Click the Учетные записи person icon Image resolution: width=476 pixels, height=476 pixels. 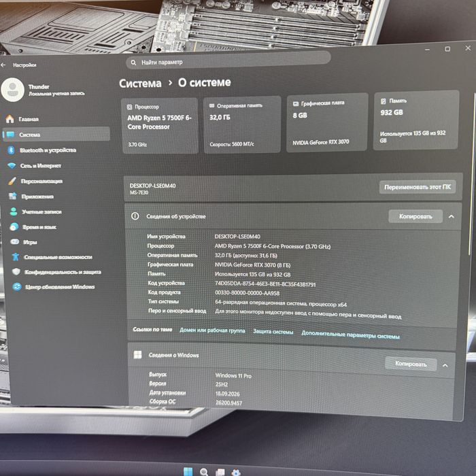click(x=14, y=211)
